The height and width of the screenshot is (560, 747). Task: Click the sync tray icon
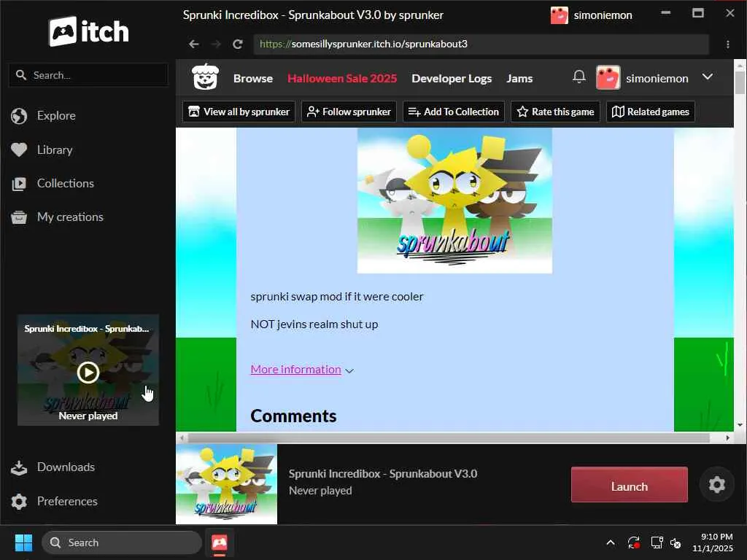point(634,542)
